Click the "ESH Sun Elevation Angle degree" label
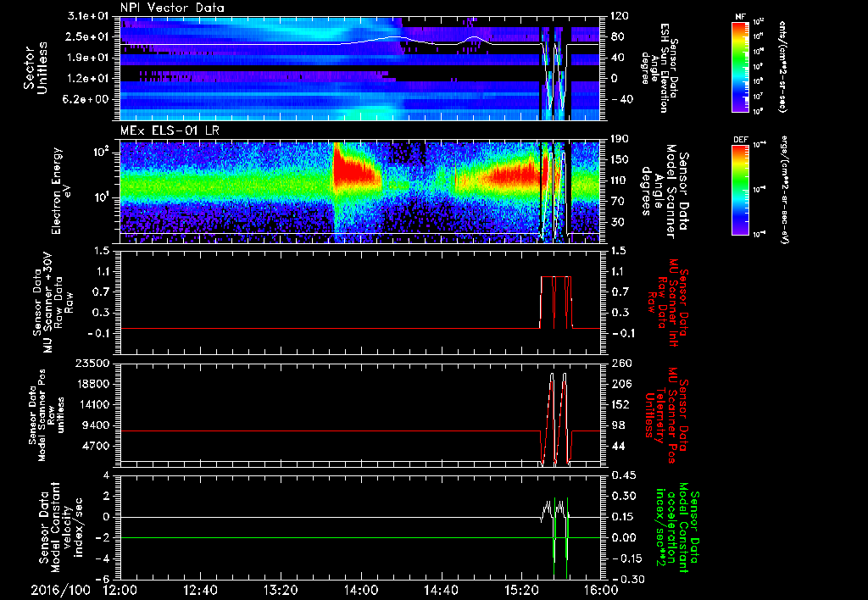The width and height of the screenshot is (868, 600). pyautogui.click(x=659, y=68)
